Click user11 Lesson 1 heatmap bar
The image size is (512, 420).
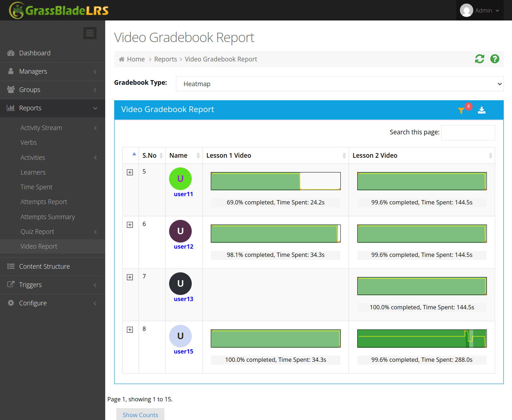[x=276, y=181]
